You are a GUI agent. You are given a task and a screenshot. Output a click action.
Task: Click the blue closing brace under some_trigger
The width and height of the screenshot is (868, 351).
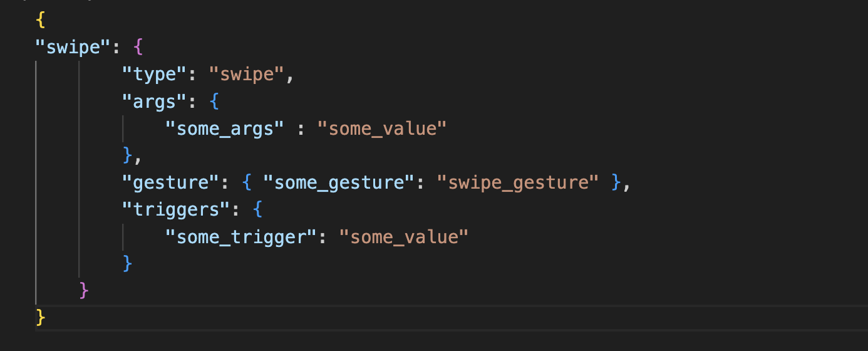pyautogui.click(x=128, y=263)
